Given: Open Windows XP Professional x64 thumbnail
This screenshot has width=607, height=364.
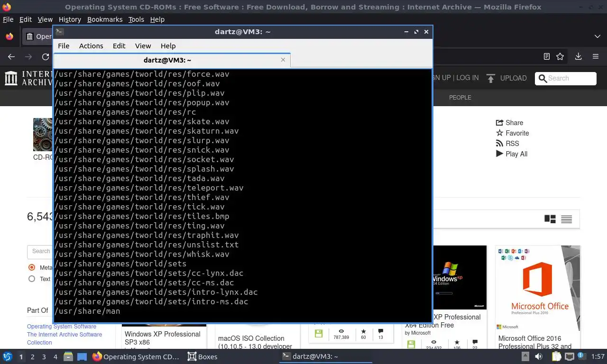Looking at the screenshot, I should pyautogui.click(x=459, y=277).
